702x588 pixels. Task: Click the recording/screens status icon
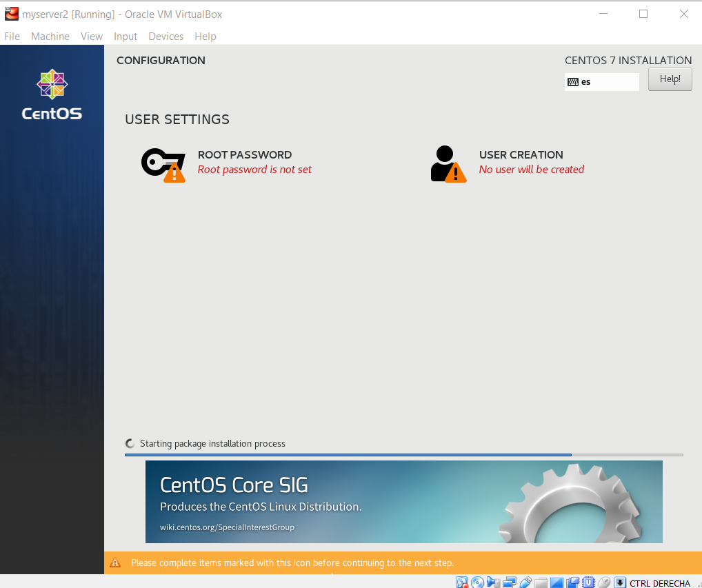point(572,582)
